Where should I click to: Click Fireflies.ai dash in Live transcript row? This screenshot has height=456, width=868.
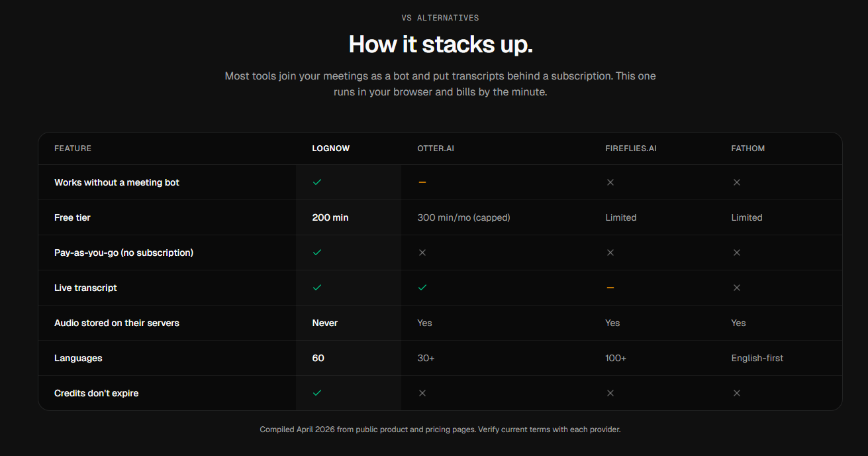610,288
